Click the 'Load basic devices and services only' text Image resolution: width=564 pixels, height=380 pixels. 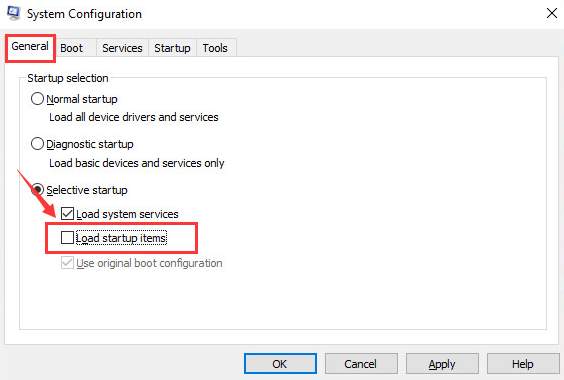[137, 163]
